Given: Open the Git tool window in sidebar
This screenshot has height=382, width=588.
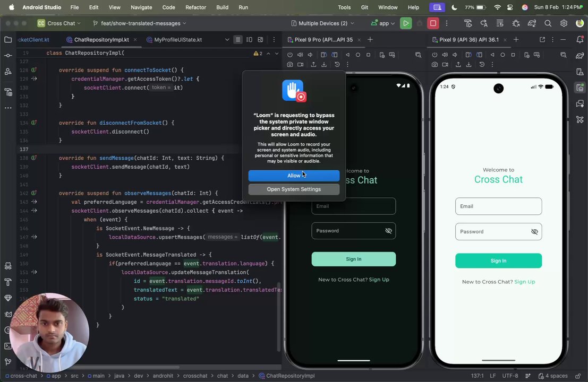Looking at the screenshot, I should pos(8,362).
